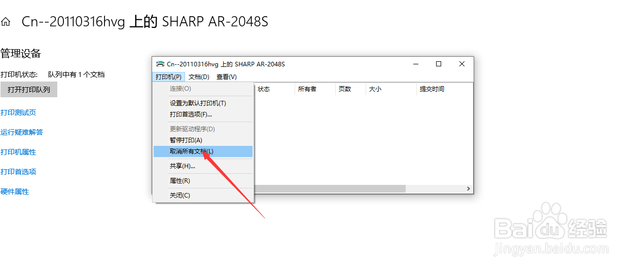The image size is (644, 271).
Task: Open the 硬件属性 link
Action: point(15,191)
